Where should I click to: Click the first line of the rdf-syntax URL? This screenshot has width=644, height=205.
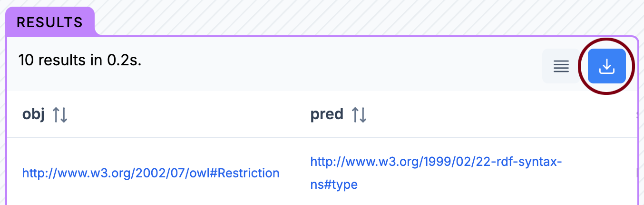click(436, 162)
